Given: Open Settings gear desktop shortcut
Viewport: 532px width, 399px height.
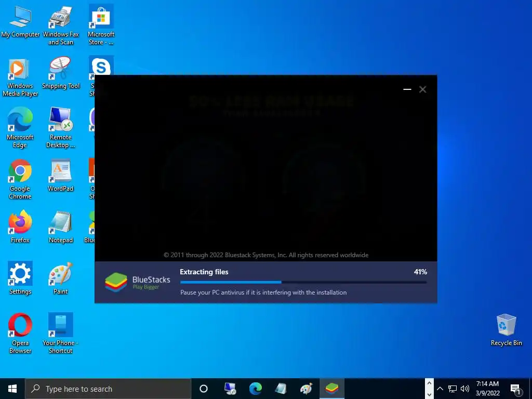Looking at the screenshot, I should click(x=20, y=278).
